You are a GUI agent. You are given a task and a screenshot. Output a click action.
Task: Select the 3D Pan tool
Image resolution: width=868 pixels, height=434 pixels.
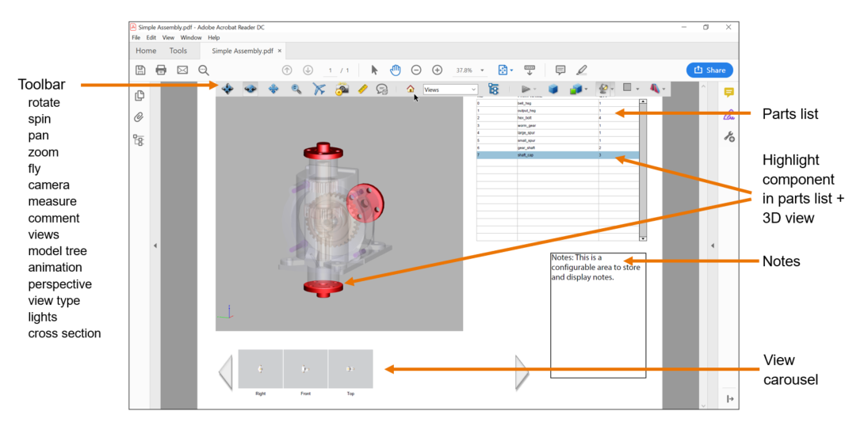click(x=273, y=89)
